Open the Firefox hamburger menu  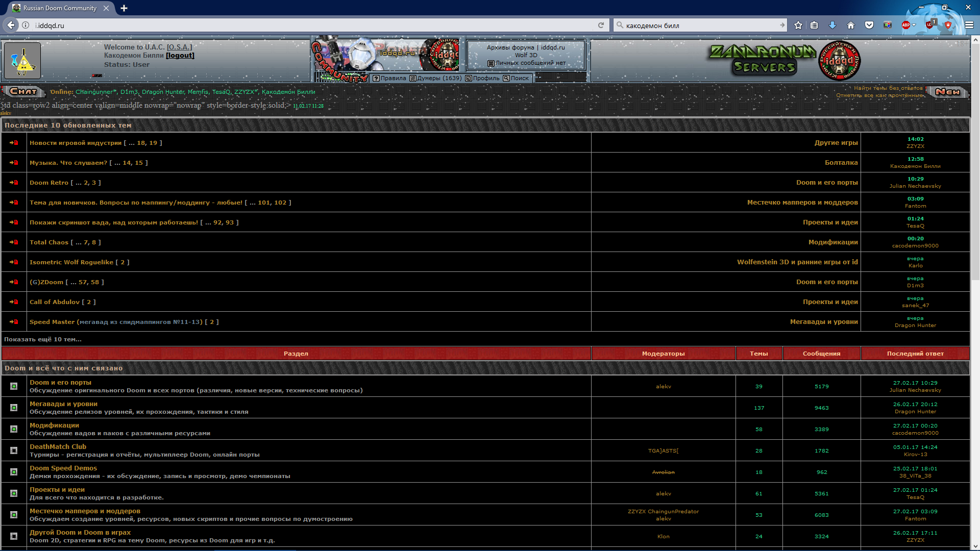click(x=969, y=25)
